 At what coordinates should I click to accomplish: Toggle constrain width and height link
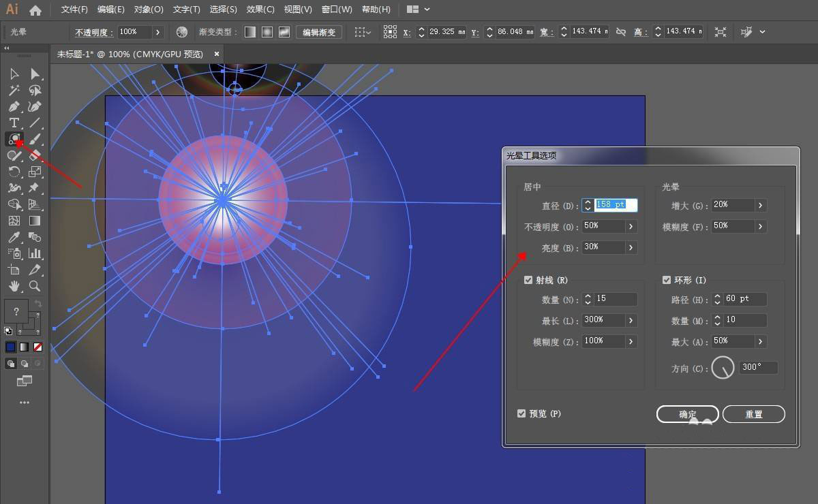click(x=620, y=32)
